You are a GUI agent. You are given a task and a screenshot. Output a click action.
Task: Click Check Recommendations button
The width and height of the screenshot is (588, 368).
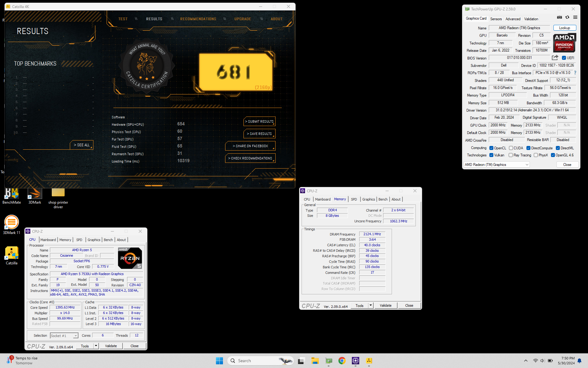point(250,158)
